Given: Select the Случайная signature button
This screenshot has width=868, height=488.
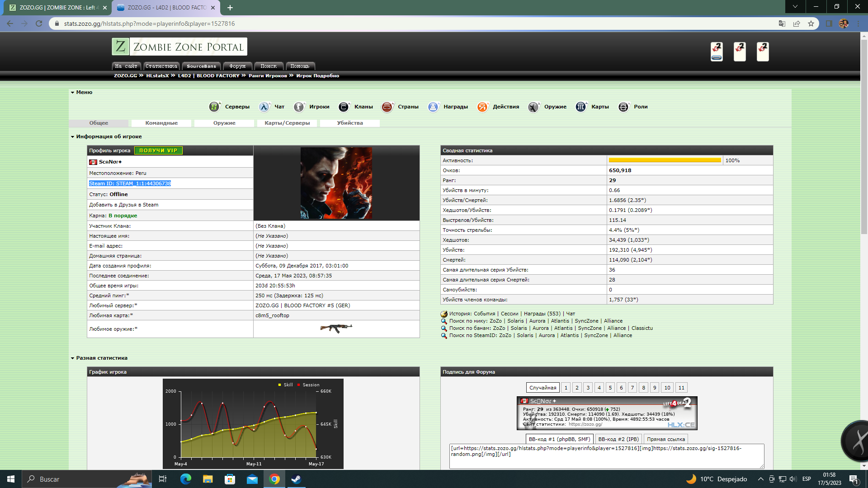Looking at the screenshot, I should [x=542, y=388].
